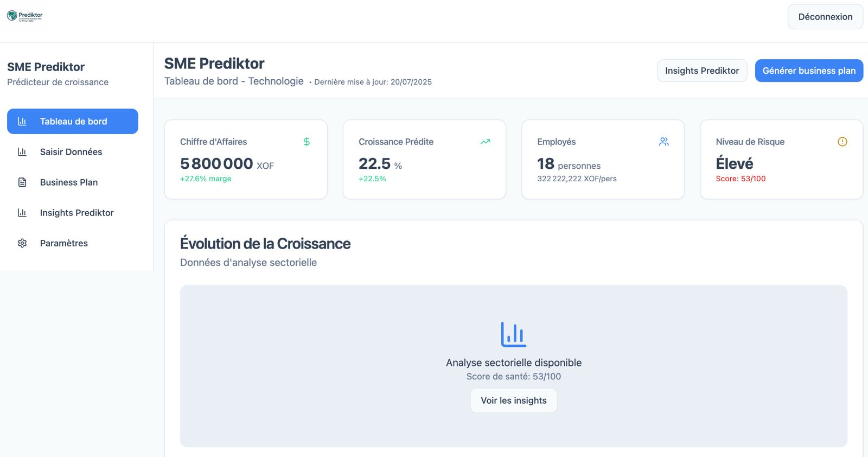Image resolution: width=868 pixels, height=457 pixels.
Task: Click the Analyse sectorielle disponible text
Action: 514,363
